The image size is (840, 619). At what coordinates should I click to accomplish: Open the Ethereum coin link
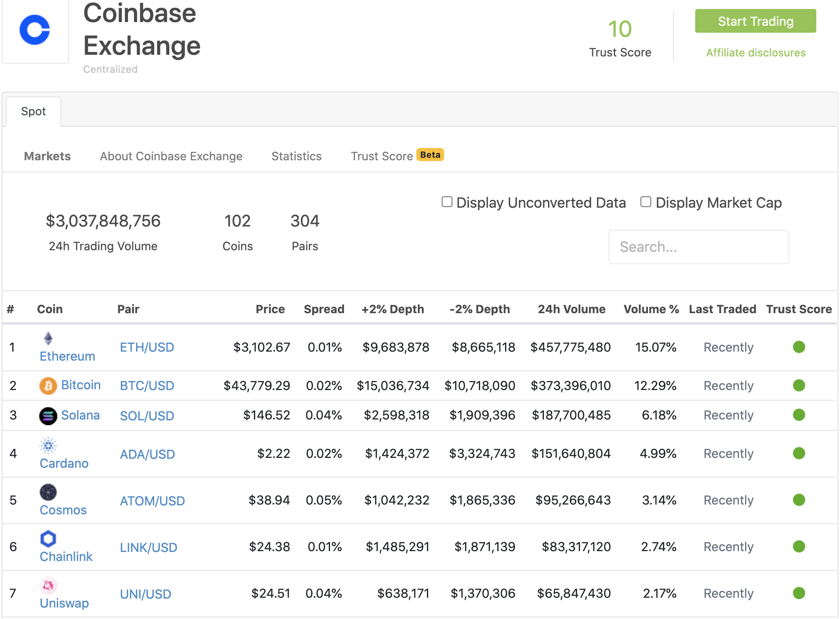(67, 356)
